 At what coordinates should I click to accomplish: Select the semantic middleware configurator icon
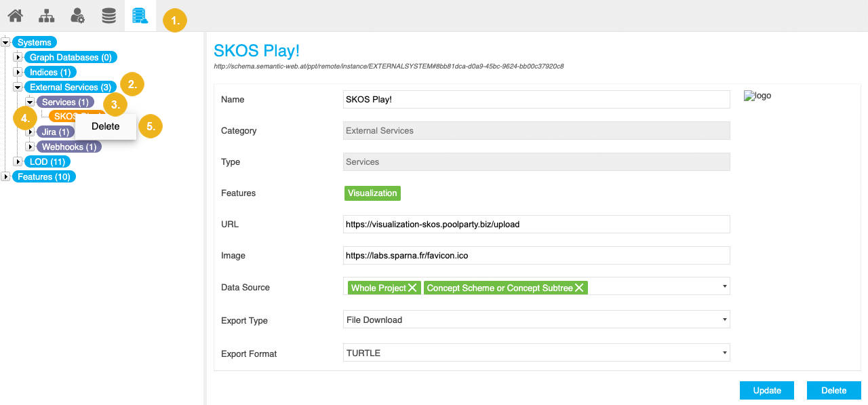pyautogui.click(x=140, y=16)
